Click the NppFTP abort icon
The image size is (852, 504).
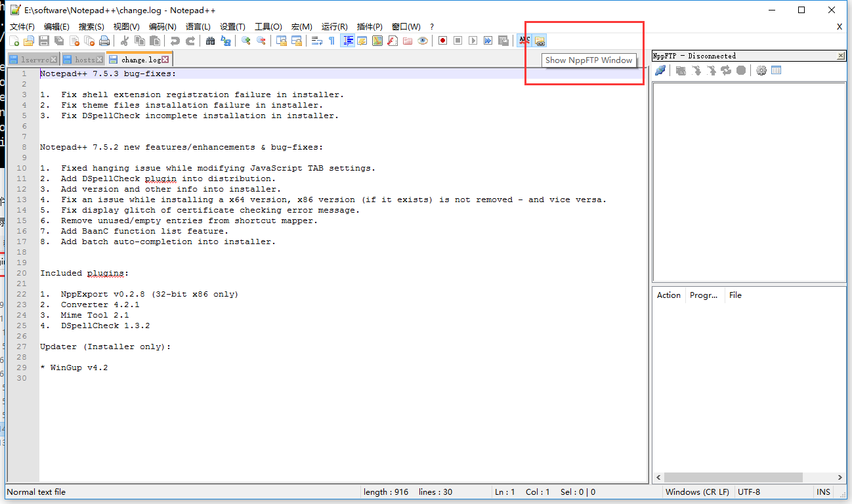[741, 70]
